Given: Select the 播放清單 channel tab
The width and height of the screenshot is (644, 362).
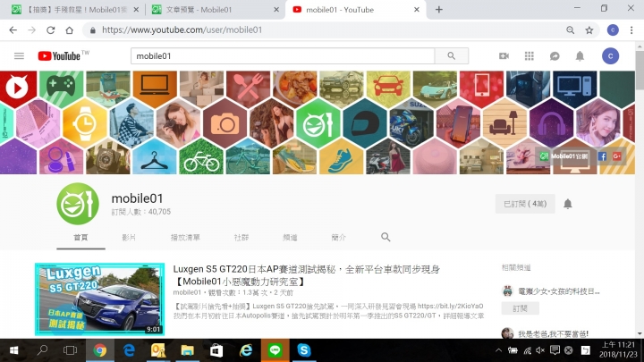Looking at the screenshot, I should click(x=185, y=238).
